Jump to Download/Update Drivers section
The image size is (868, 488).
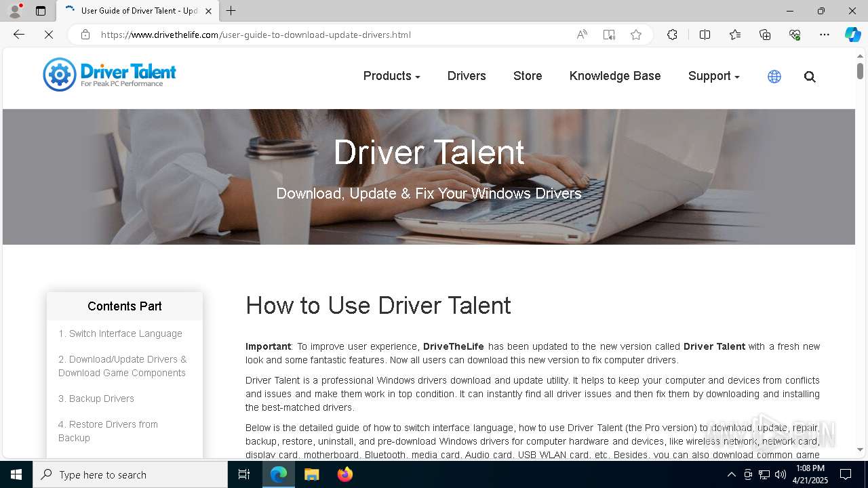click(x=123, y=366)
